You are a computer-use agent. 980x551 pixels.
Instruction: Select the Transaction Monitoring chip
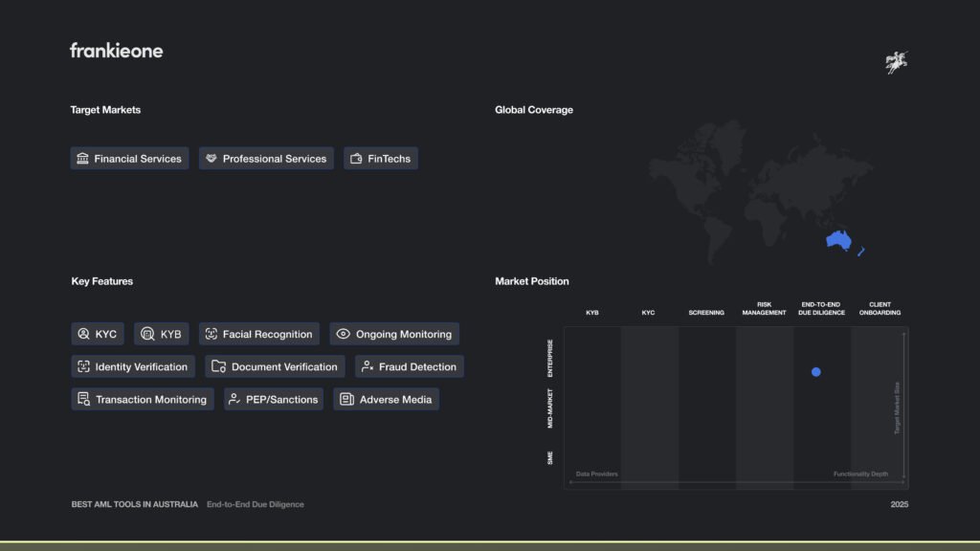tap(143, 399)
